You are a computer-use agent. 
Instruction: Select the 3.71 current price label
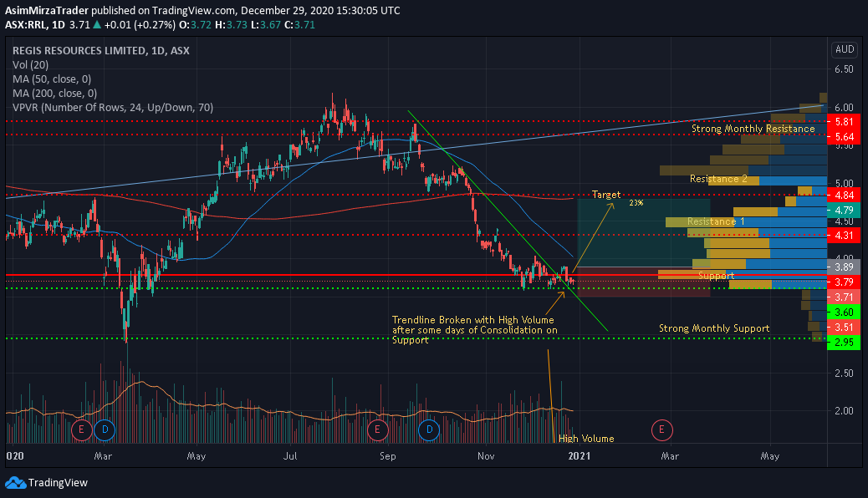point(844,297)
